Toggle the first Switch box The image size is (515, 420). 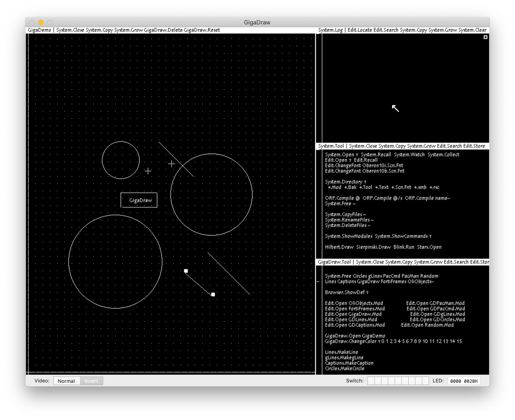[371, 381]
